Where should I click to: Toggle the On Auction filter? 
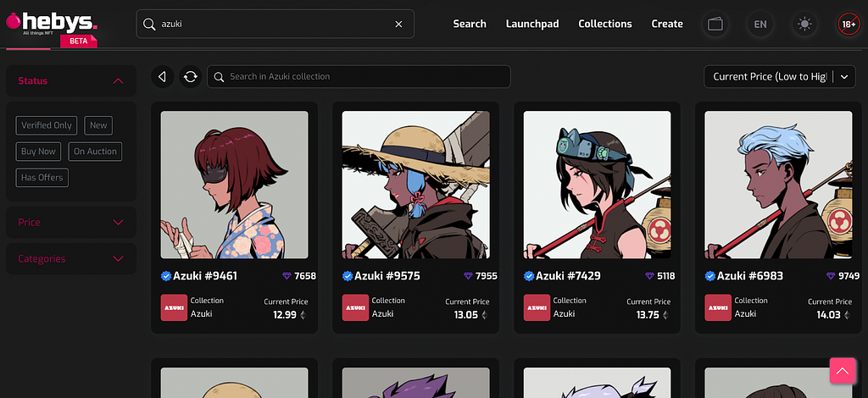(x=95, y=152)
